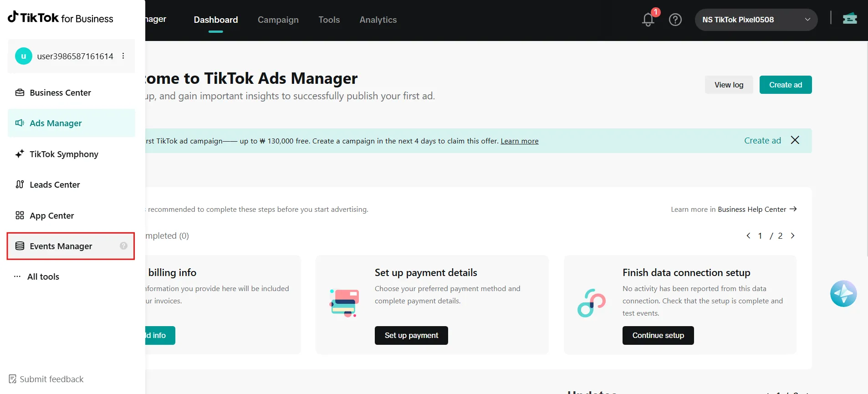Go to the previous step card page
The width and height of the screenshot is (868, 394).
(x=748, y=235)
